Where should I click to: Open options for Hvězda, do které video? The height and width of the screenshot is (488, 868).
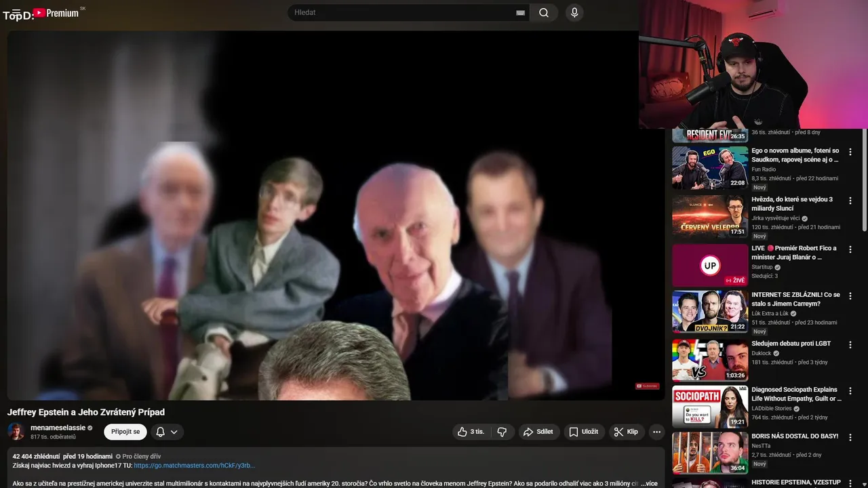[850, 201]
